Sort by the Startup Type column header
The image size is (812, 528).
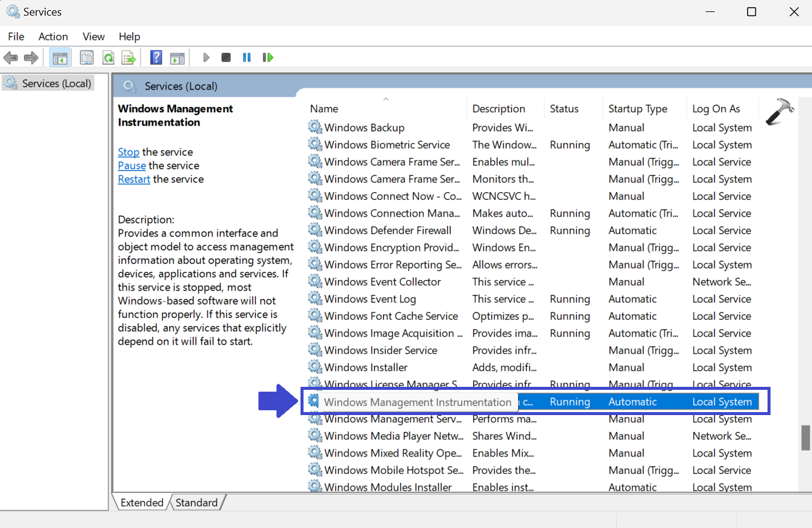[x=638, y=109]
